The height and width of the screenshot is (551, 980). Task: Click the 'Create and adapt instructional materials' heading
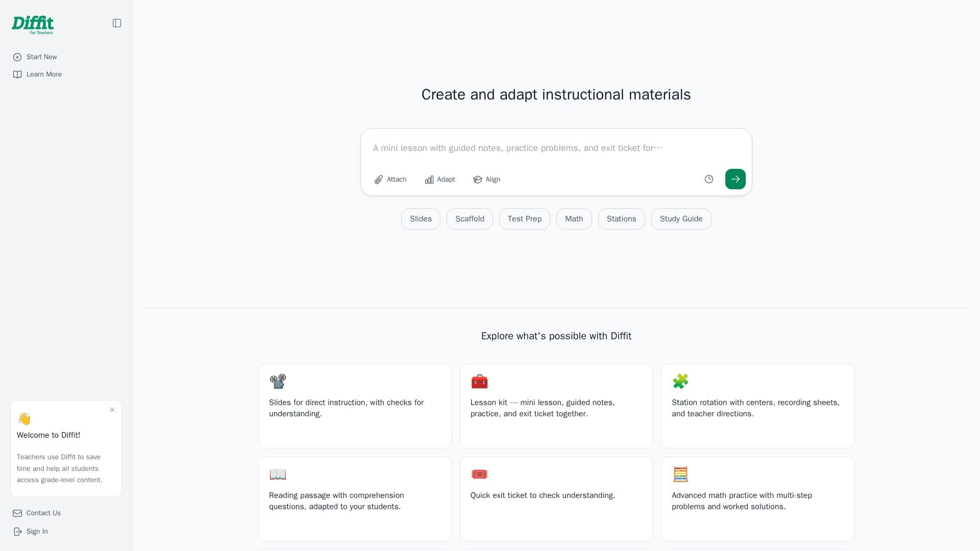tap(556, 95)
